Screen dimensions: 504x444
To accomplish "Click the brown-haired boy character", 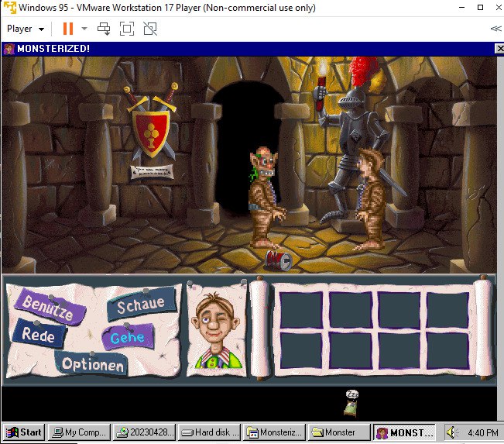I will [370, 199].
